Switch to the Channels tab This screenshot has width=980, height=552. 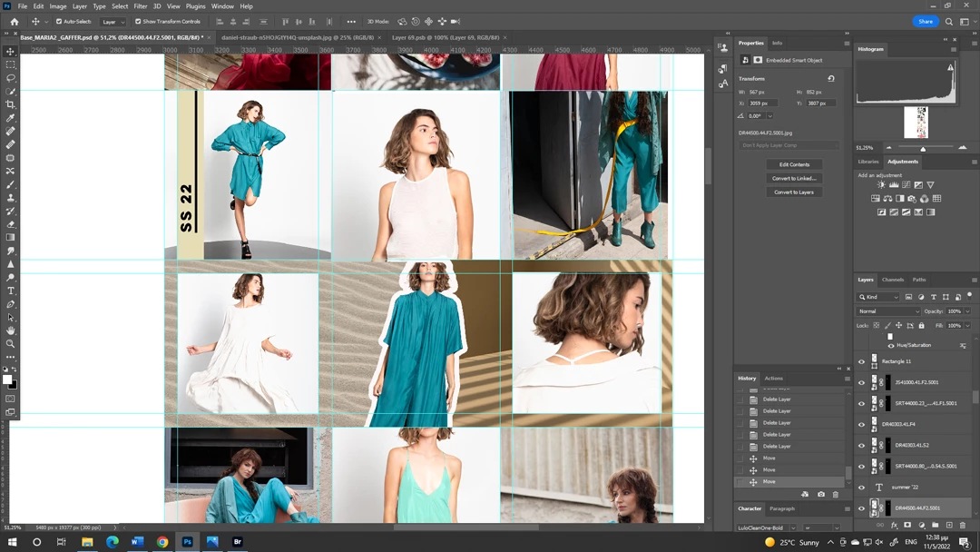893,280
